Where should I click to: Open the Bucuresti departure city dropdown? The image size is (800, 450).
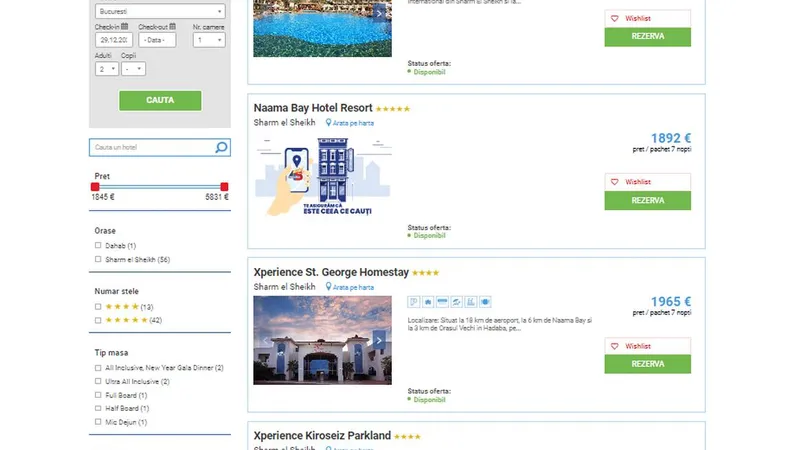tap(160, 11)
